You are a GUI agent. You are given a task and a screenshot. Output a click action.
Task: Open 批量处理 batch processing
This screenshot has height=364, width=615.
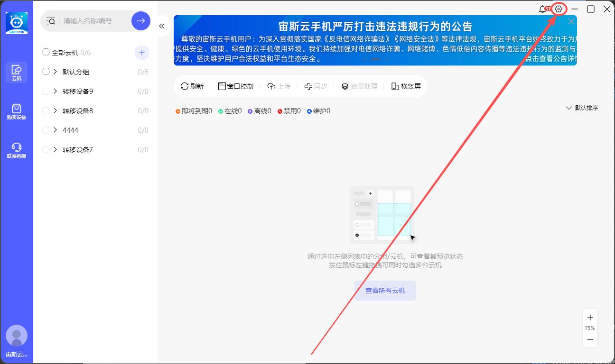tap(359, 86)
